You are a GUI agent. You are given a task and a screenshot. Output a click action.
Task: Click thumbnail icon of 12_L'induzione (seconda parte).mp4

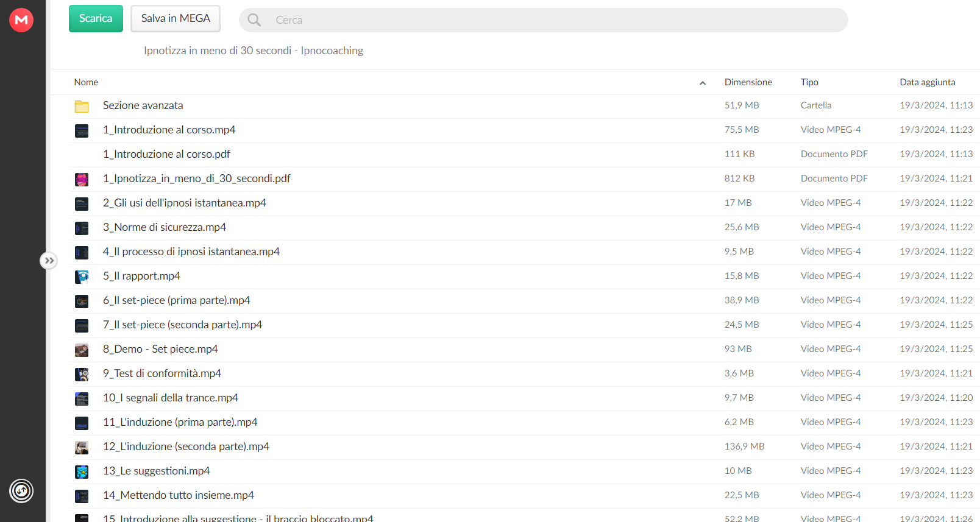click(x=82, y=447)
